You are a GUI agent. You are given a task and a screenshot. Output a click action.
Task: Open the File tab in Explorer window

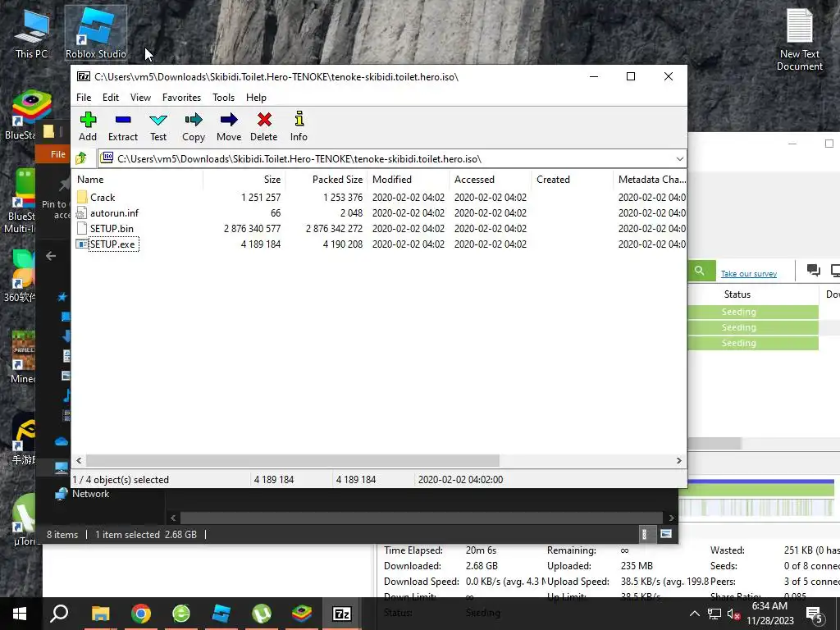(x=57, y=154)
